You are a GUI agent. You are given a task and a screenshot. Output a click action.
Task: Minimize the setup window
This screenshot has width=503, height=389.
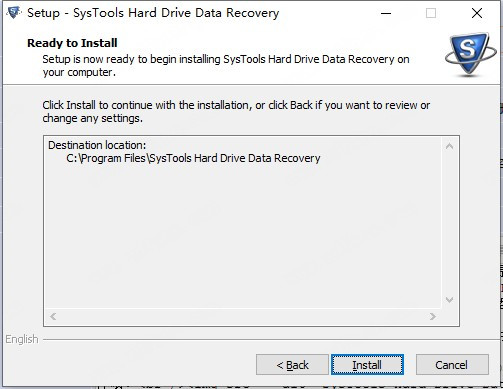pos(386,13)
